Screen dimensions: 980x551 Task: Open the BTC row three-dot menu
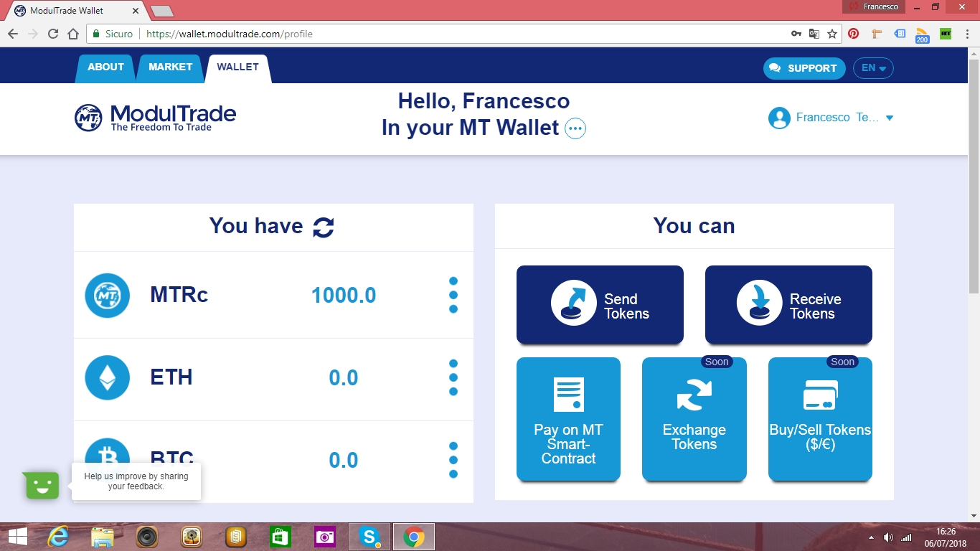tap(453, 460)
